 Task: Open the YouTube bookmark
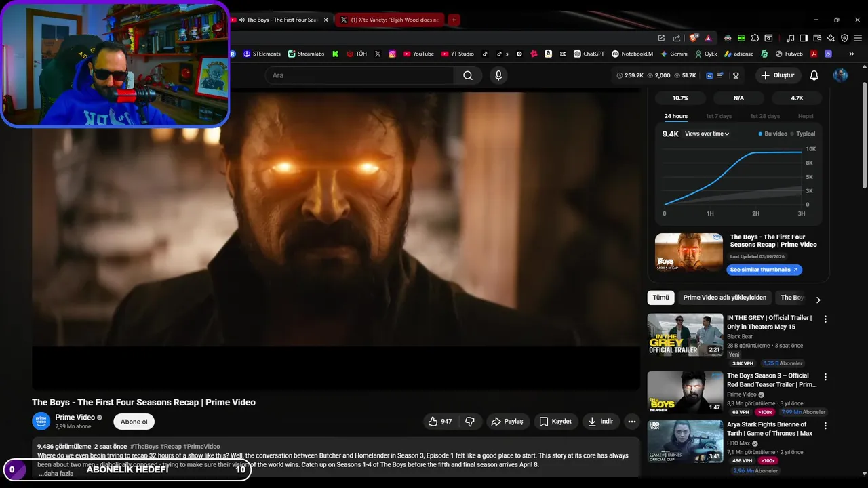(x=418, y=54)
